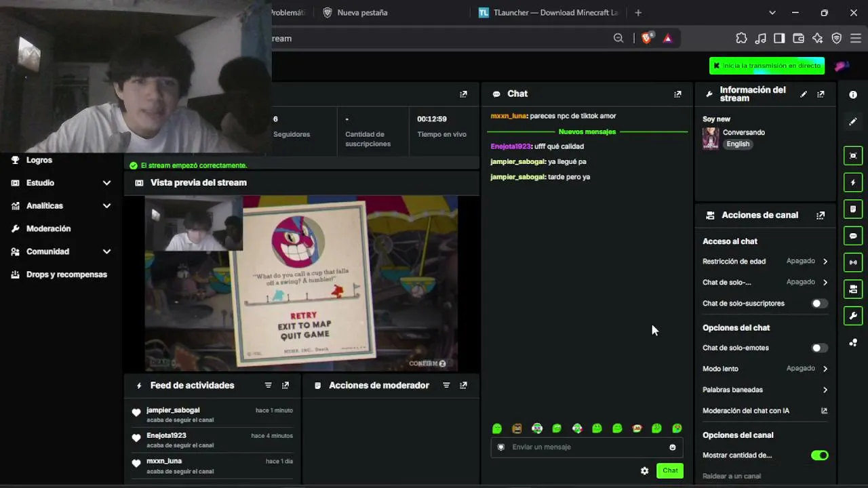Open Logros in the left sidebar
This screenshot has height=488, width=868.
click(39, 160)
